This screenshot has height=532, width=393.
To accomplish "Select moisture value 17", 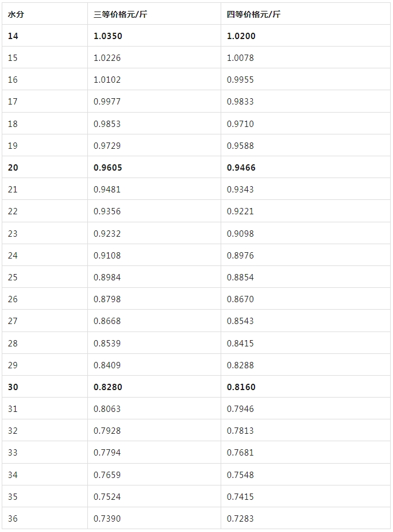I will [x=13, y=102].
